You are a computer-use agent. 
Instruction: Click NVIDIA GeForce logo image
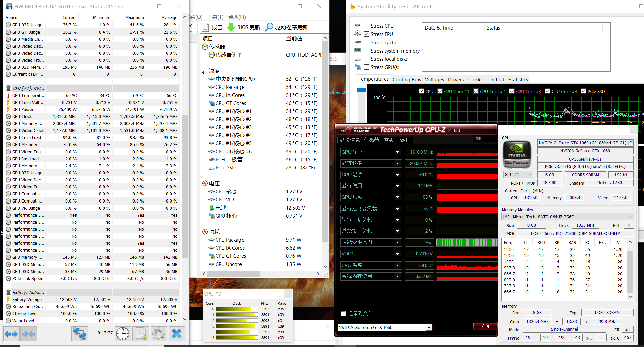(x=517, y=155)
